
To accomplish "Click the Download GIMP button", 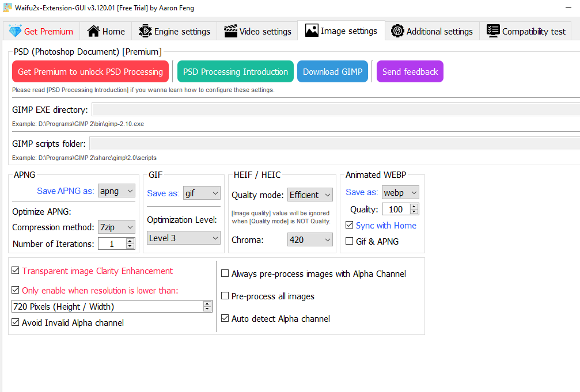I will click(x=332, y=71).
